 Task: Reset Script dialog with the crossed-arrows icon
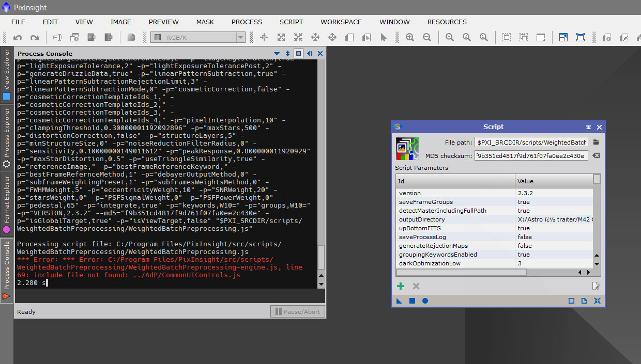pyautogui.click(x=597, y=300)
